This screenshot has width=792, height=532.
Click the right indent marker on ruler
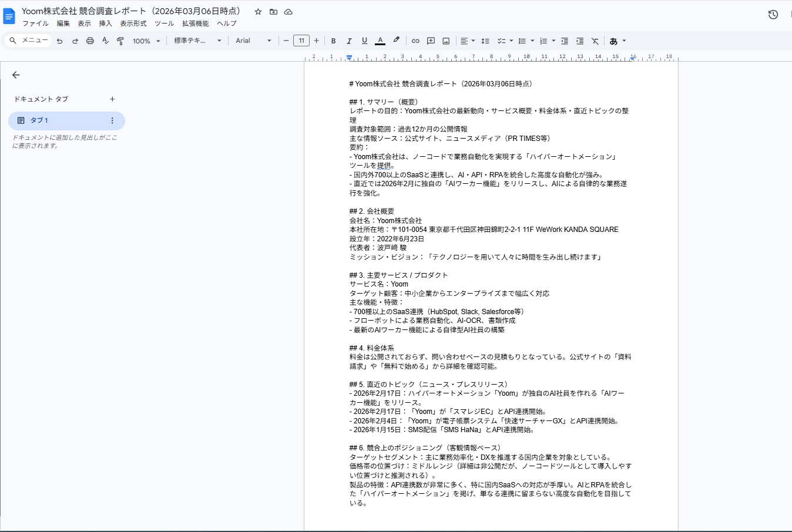click(633, 58)
